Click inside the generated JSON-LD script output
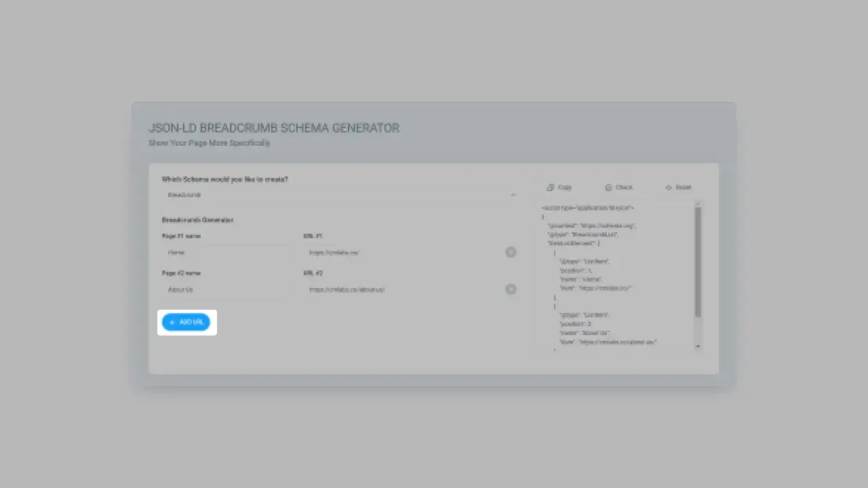Screen dimensions: 868x488 [614, 278]
